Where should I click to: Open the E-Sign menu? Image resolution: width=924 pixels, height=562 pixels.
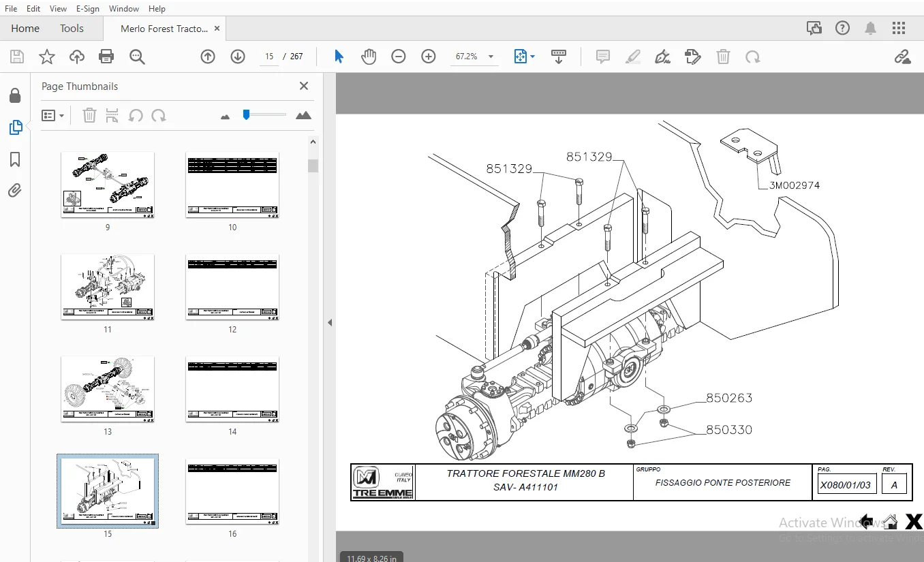(87, 9)
